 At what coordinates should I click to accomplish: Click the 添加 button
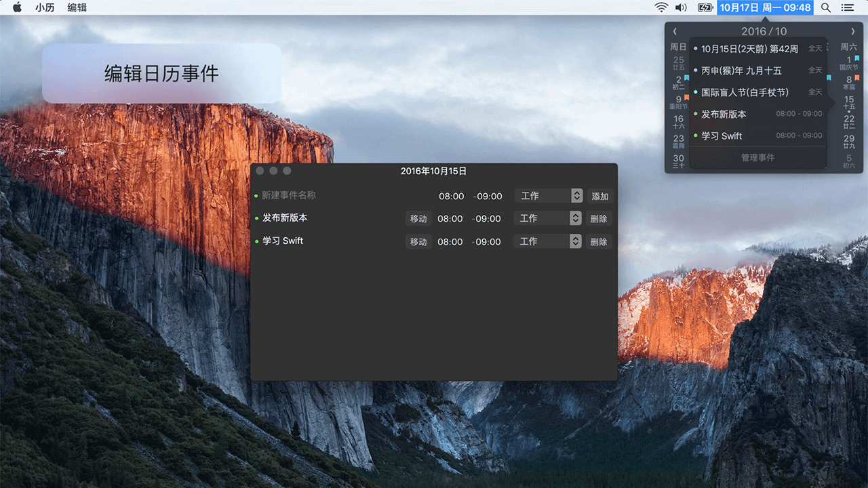[599, 196]
